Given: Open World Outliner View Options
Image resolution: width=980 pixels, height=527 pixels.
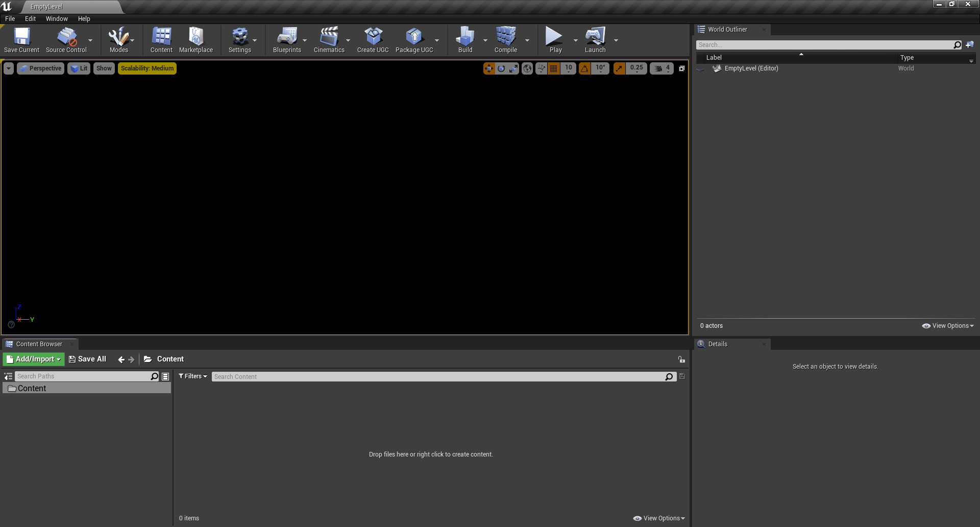Looking at the screenshot, I should click(x=948, y=326).
